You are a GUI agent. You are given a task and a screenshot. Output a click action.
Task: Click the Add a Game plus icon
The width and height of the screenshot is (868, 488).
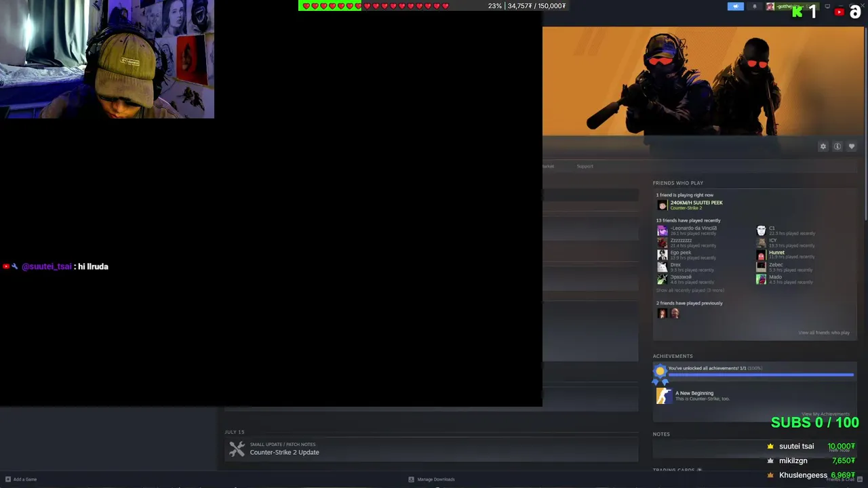8,479
